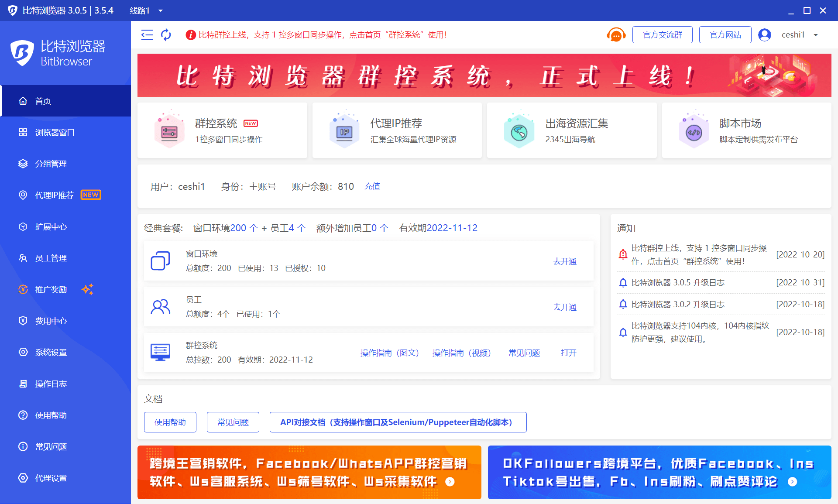Click the API对接文档 button

398,422
